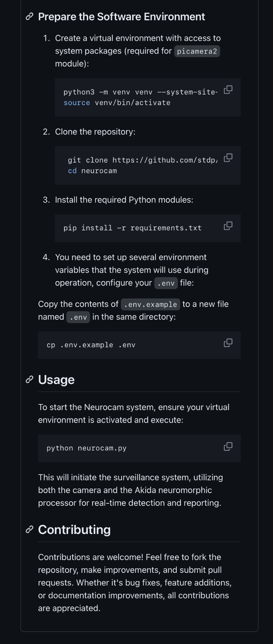
Task: Click the anchor link icon beside Prepare the Software Environment
Action: pyautogui.click(x=30, y=17)
